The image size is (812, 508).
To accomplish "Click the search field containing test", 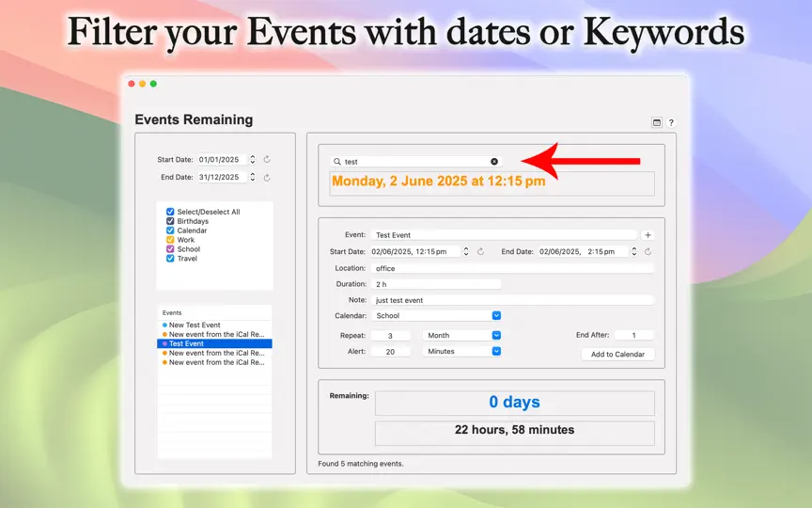I will click(x=415, y=162).
